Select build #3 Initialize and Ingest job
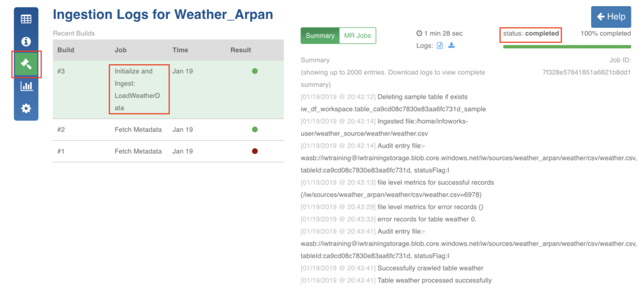The image size is (644, 292). (x=138, y=89)
